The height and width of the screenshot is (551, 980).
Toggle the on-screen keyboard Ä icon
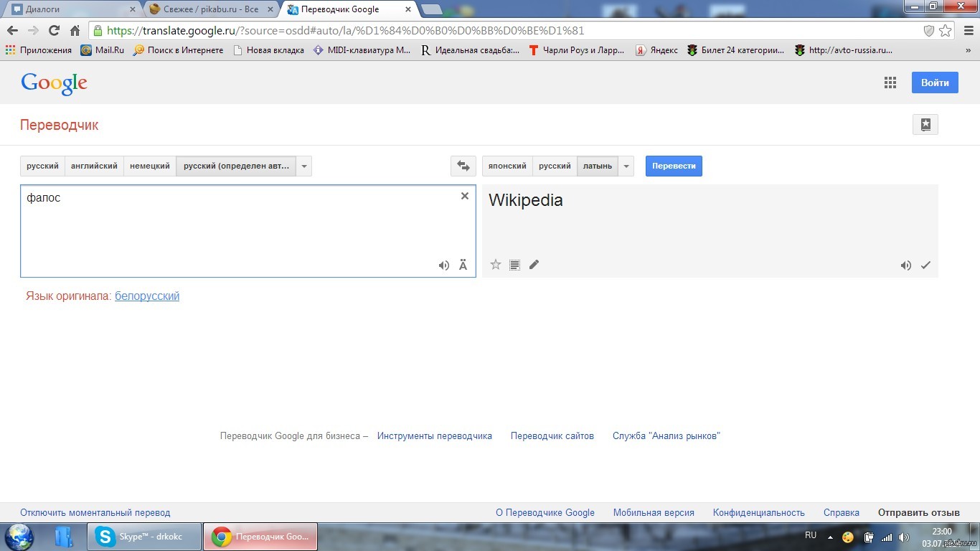tap(463, 265)
